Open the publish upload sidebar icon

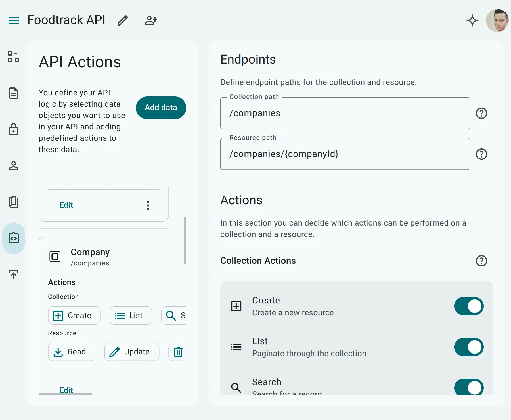click(14, 274)
